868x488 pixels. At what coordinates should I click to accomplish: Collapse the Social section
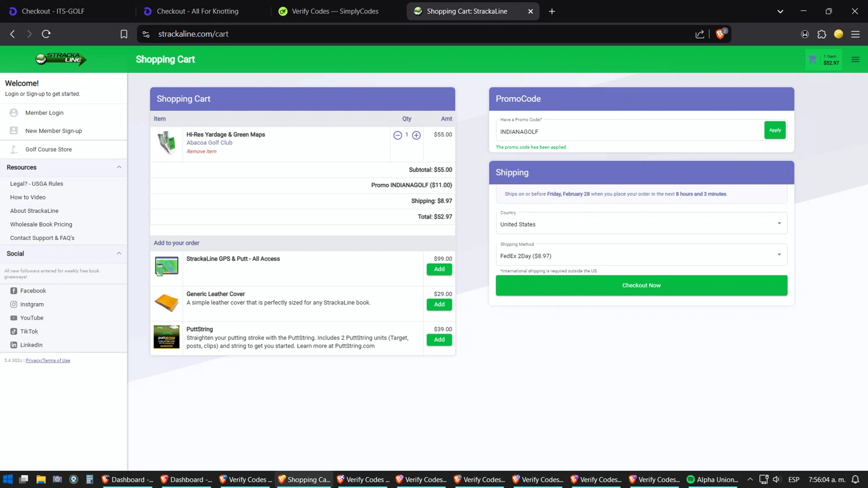119,253
